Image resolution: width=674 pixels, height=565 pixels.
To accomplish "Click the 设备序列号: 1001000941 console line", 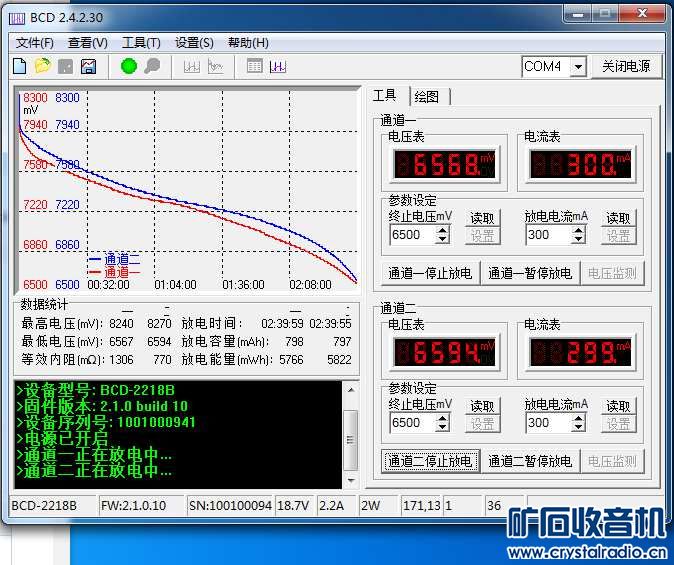I will tap(106, 422).
